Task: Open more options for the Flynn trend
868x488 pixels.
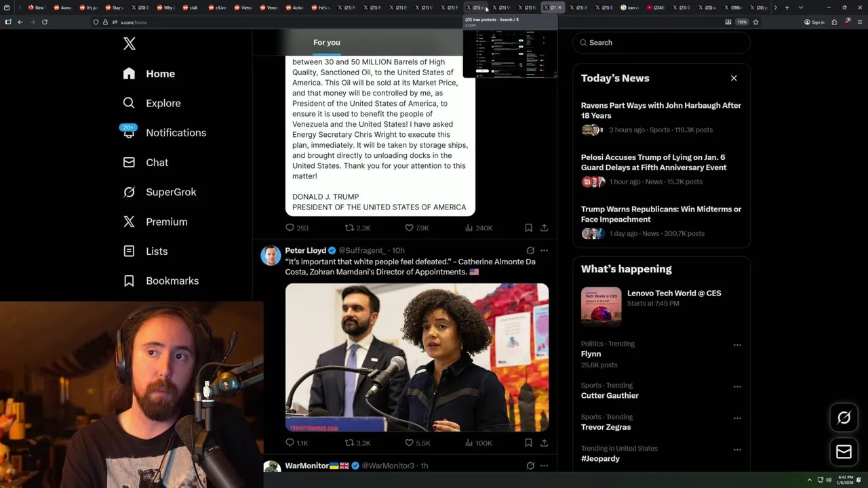Action: 737,345
